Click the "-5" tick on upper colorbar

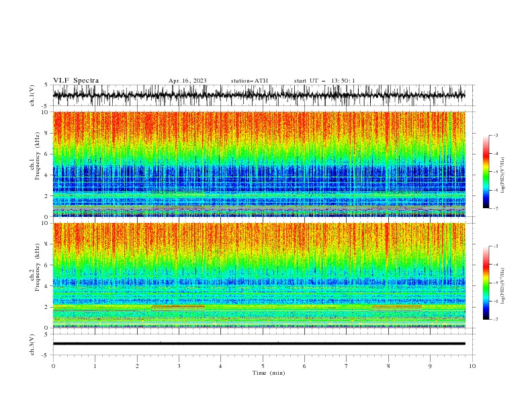(495, 172)
